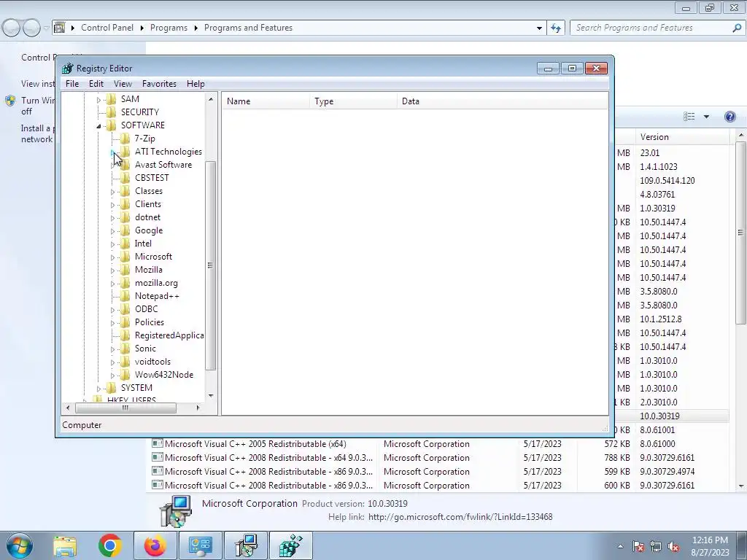
Task: Click the Data column header
Action: pos(503,101)
